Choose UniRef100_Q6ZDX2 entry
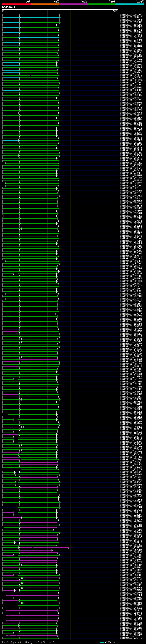The width and height of the screenshot is (146, 644). (x=131, y=63)
